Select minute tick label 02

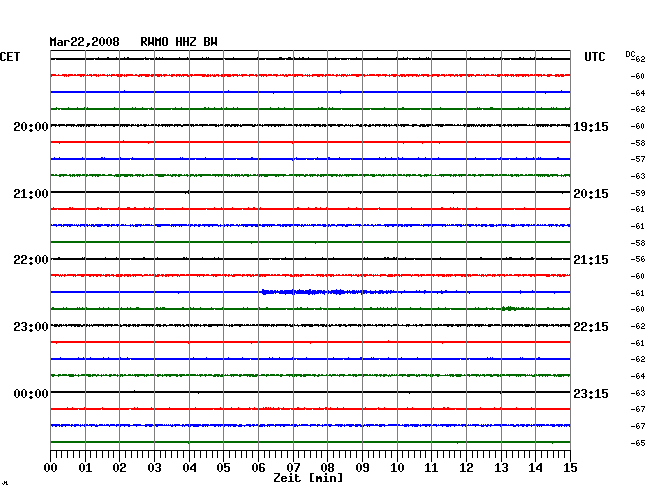(x=119, y=468)
